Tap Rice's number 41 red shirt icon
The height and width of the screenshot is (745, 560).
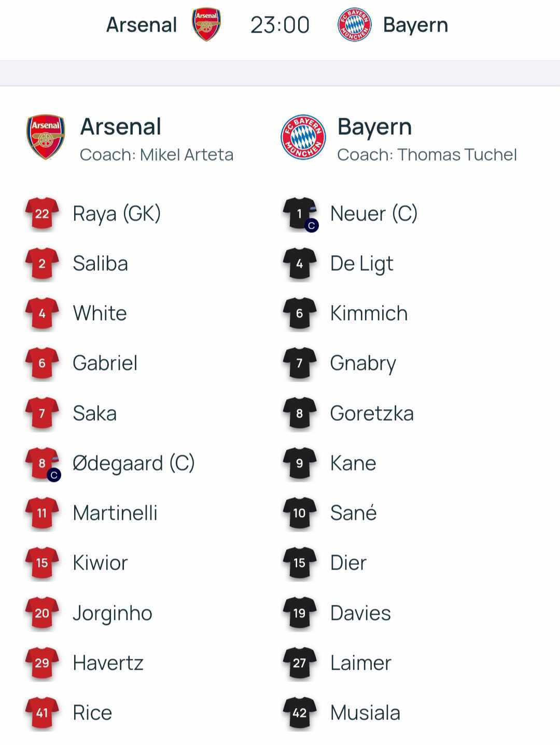click(x=42, y=713)
